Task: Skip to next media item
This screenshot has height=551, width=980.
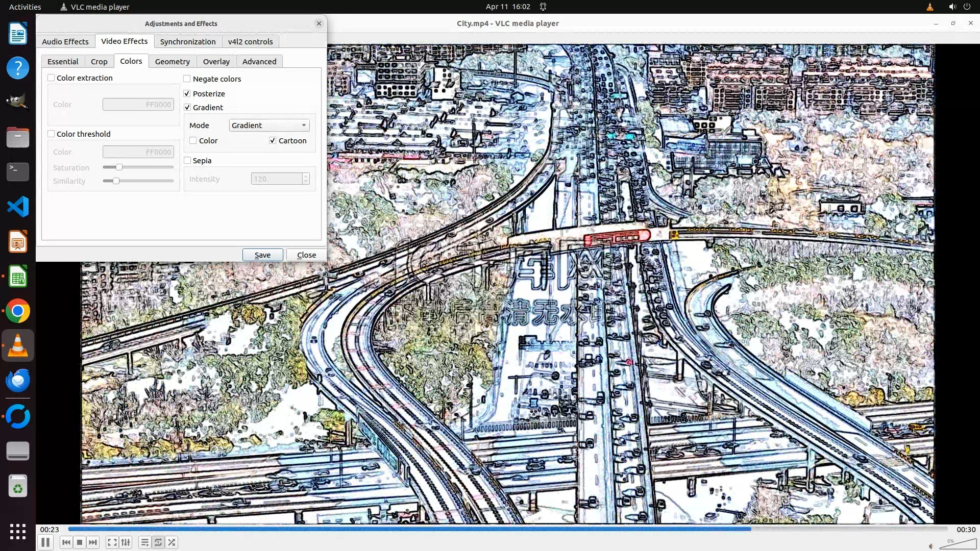Action: click(x=93, y=542)
